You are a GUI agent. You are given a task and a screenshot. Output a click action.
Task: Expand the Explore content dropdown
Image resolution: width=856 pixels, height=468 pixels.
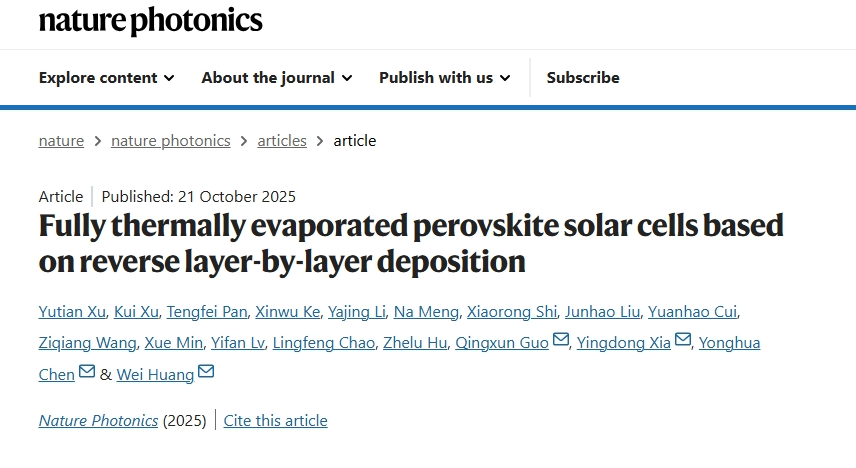(107, 77)
